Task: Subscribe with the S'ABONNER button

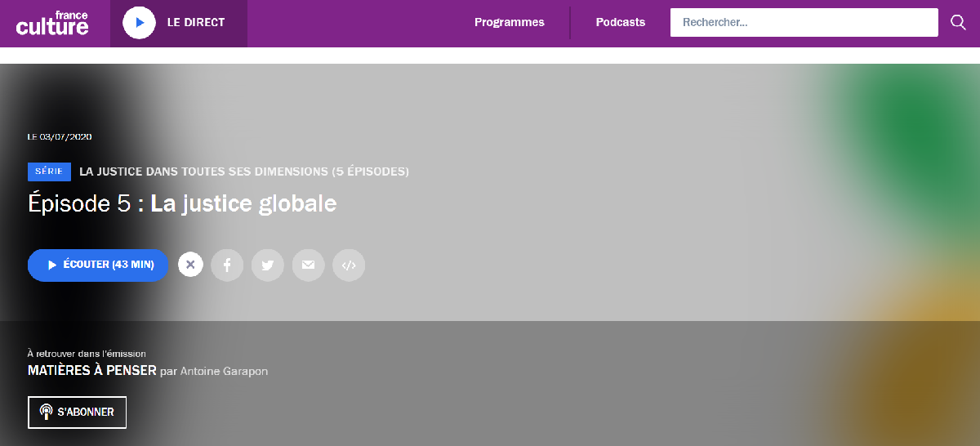Action: (x=77, y=412)
